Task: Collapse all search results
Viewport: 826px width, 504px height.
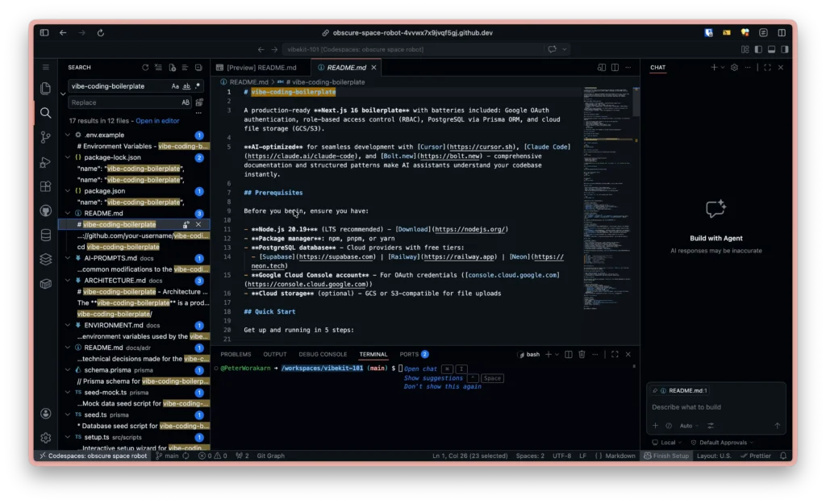Action: tap(198, 68)
